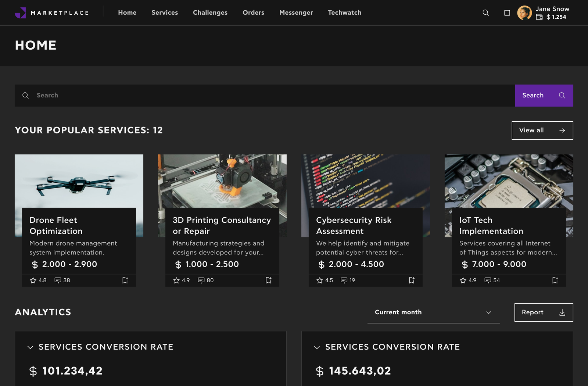Image resolution: width=588 pixels, height=386 pixels.
Task: Go to the Challenges menu item
Action: [x=210, y=12]
